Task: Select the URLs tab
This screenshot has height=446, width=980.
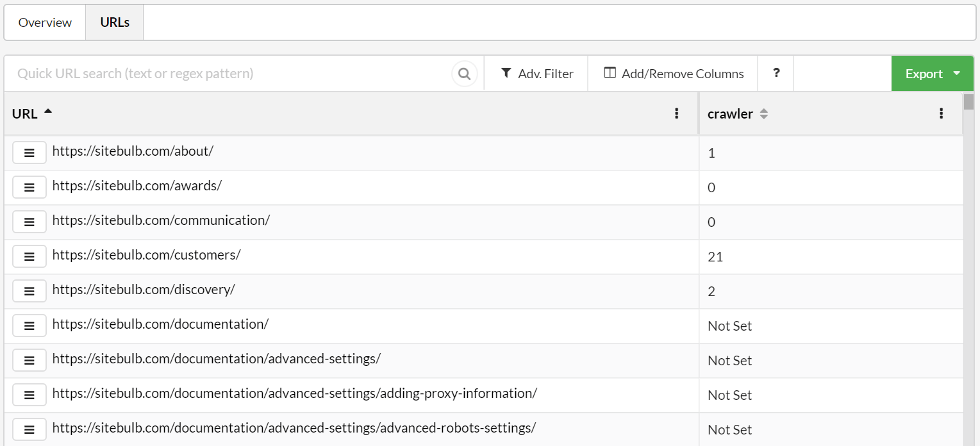Action: [x=115, y=22]
